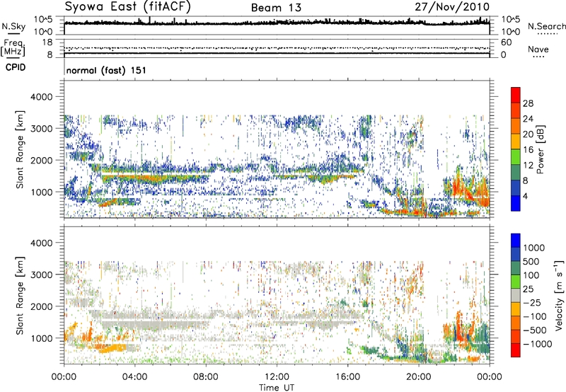
Task: Click the 'Velocity [m s^-1]' colorbar label
Action: 559,295
